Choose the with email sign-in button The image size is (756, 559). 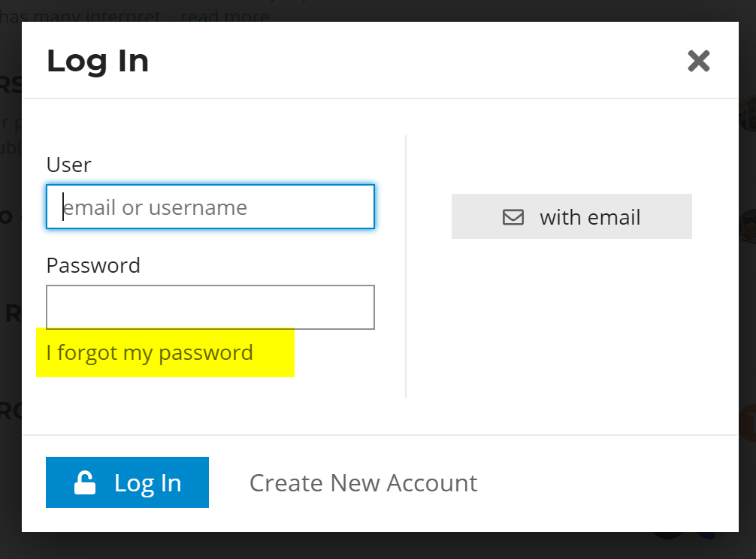tap(571, 216)
